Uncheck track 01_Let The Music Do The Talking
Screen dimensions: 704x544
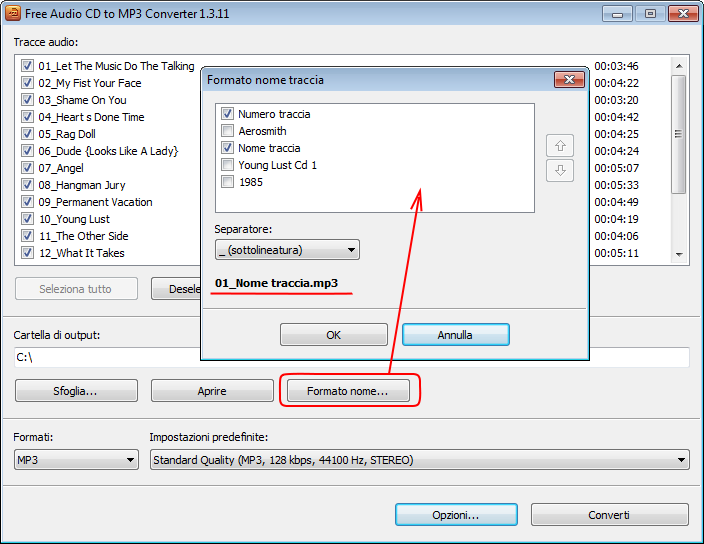pos(27,66)
